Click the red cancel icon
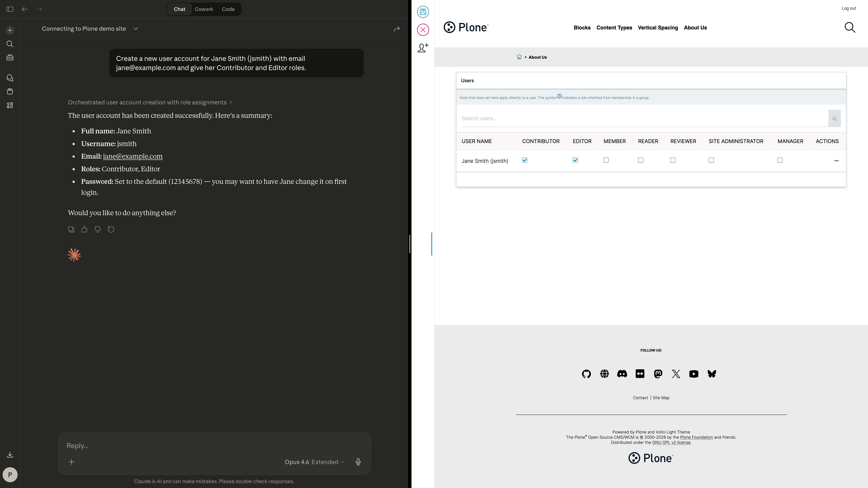The width and height of the screenshot is (868, 488). pyautogui.click(x=423, y=30)
